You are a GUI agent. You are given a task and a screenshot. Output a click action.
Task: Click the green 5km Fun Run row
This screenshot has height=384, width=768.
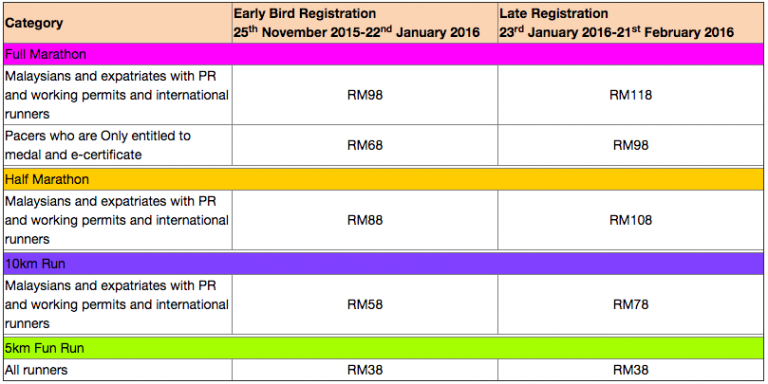tap(384, 348)
